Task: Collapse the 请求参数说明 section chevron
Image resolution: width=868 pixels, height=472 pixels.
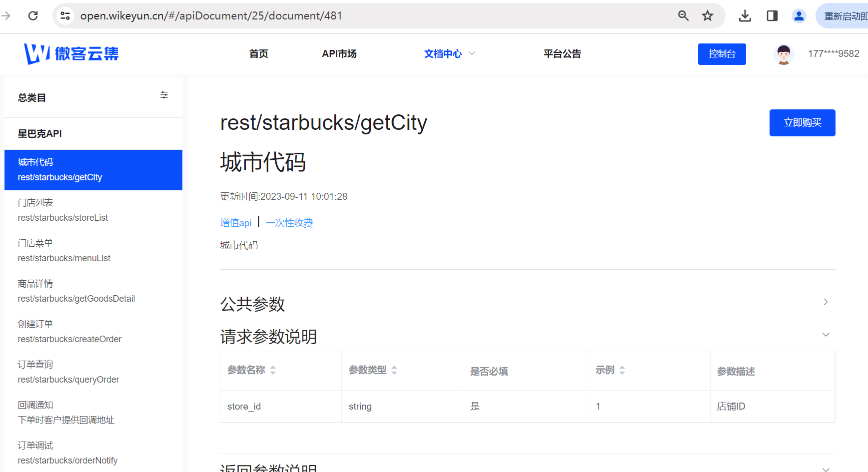Action: (826, 335)
